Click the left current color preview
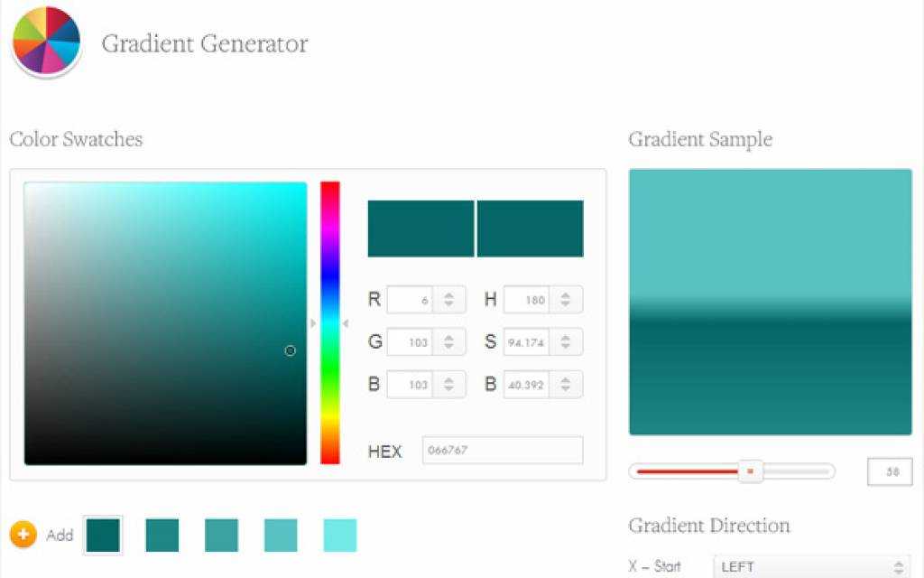This screenshot has height=578, width=924. 420,228
